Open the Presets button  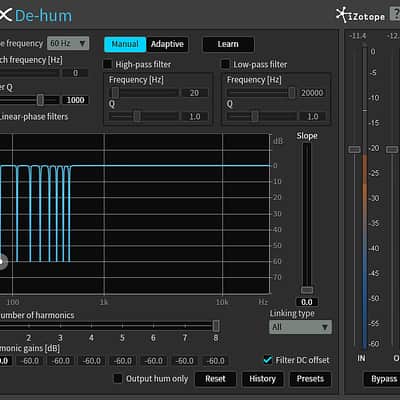point(310,379)
